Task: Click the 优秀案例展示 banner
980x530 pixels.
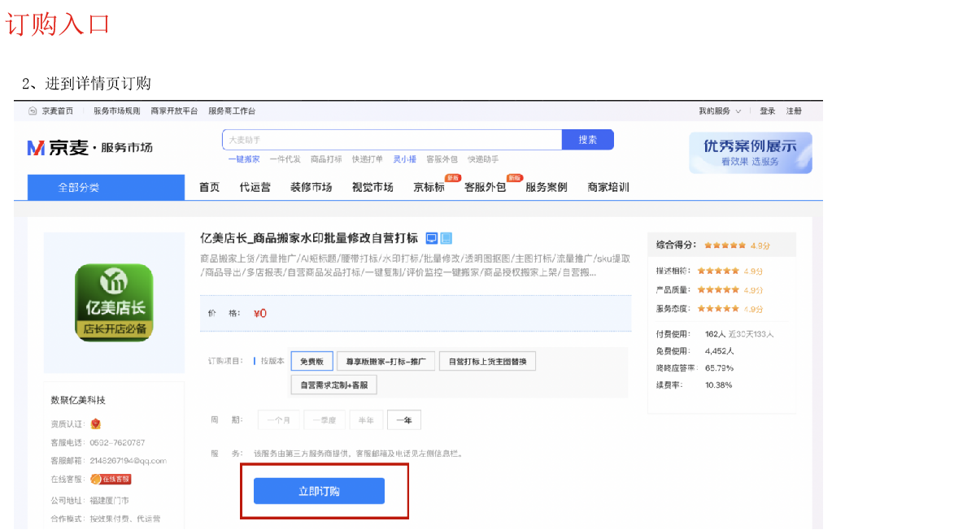Action: click(750, 152)
